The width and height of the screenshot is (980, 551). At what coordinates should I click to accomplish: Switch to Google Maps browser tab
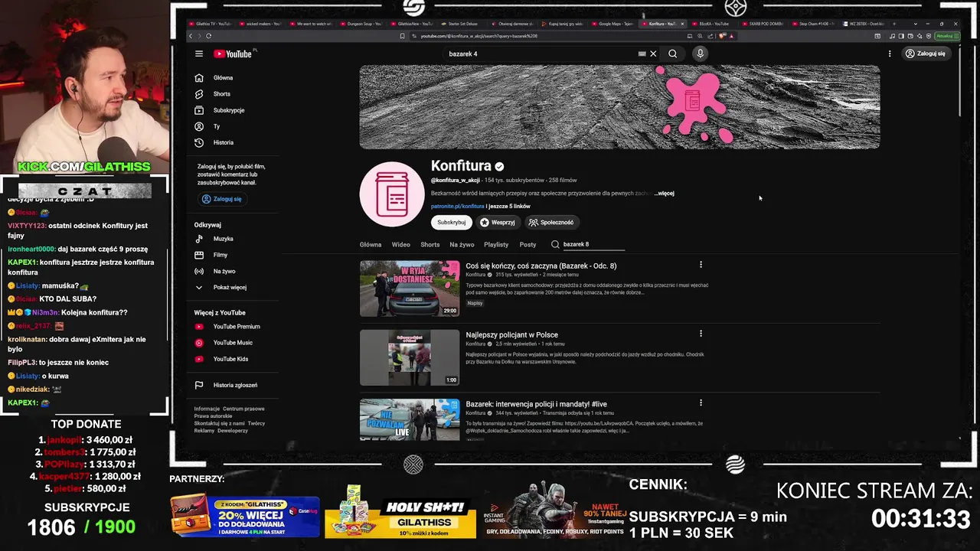[x=612, y=24]
